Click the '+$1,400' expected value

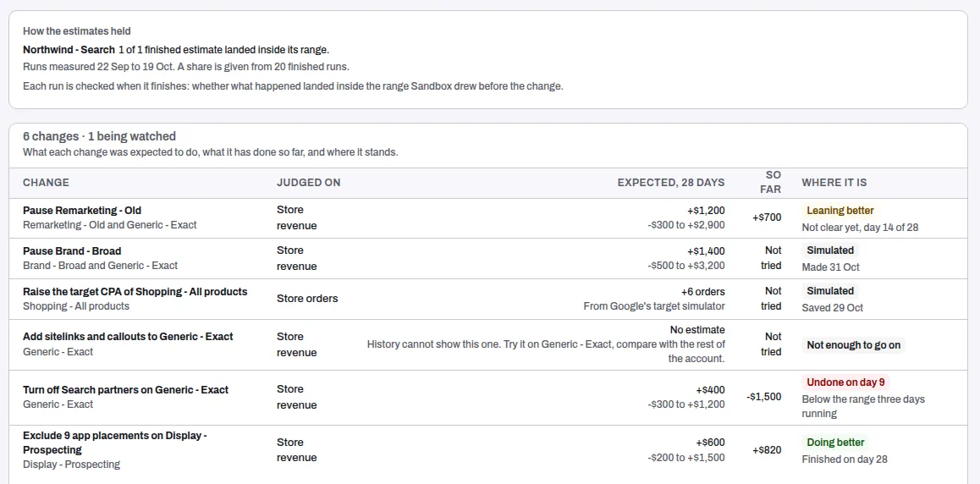706,251
